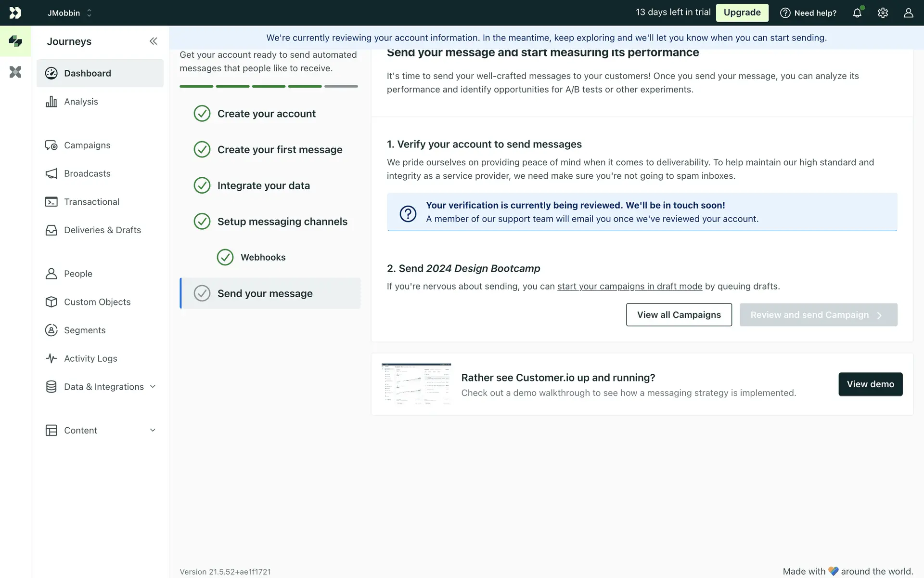Select the Send your message step circle

[202, 293]
